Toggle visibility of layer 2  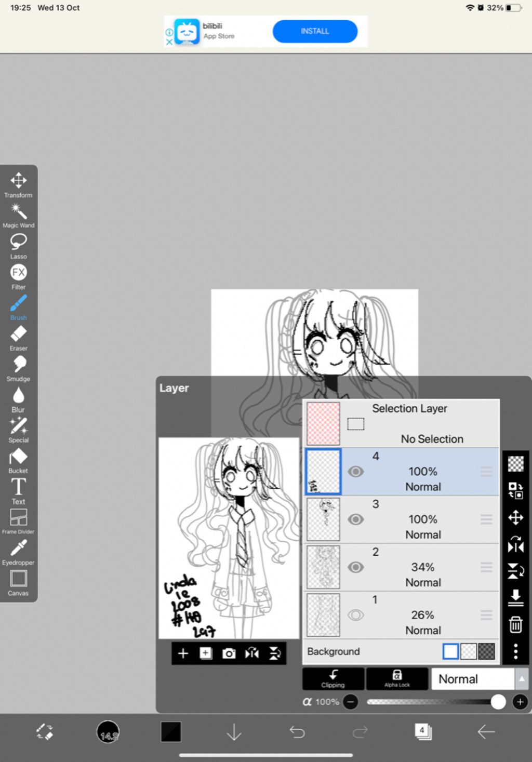tap(355, 567)
